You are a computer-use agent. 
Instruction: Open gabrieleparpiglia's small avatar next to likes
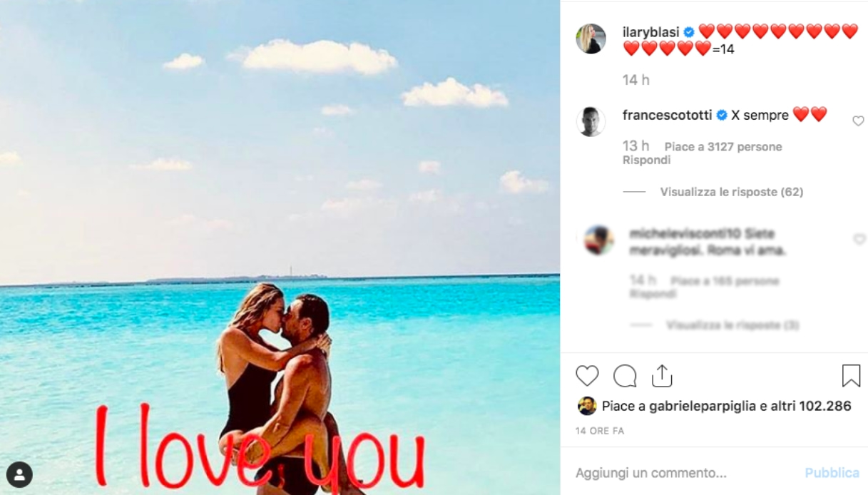coord(586,406)
